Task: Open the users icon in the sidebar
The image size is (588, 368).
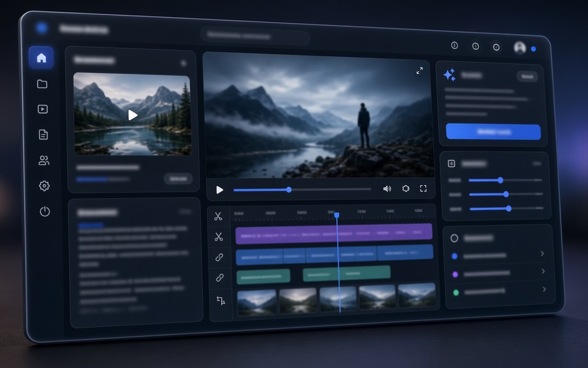Action: click(44, 160)
